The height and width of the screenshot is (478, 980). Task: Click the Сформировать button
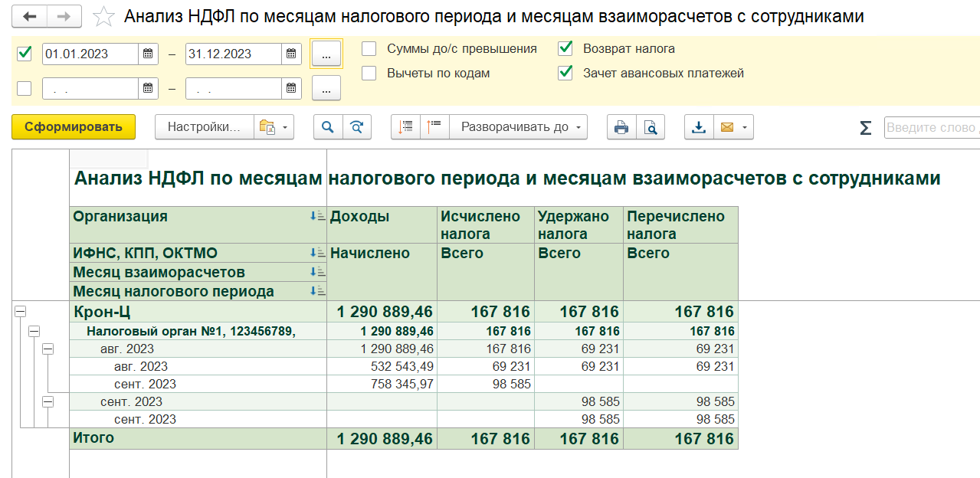point(74,127)
